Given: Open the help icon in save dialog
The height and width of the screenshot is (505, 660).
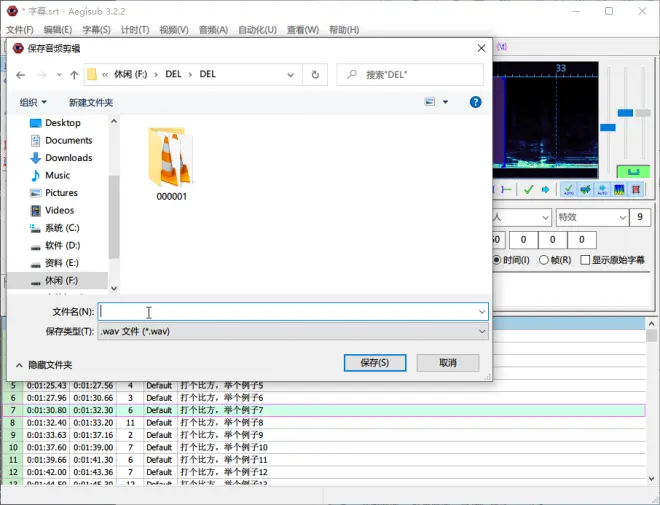Looking at the screenshot, I should (x=475, y=102).
